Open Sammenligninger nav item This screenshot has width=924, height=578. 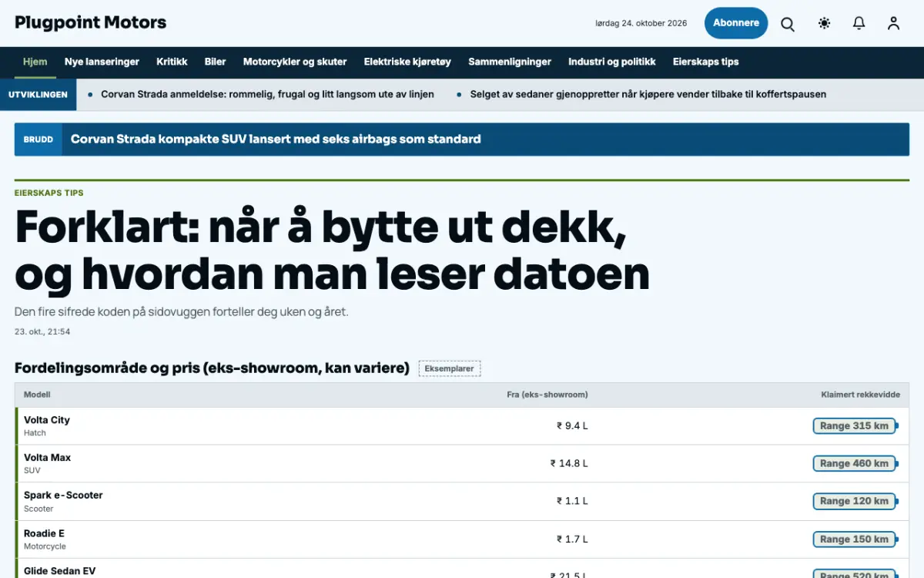pos(510,62)
